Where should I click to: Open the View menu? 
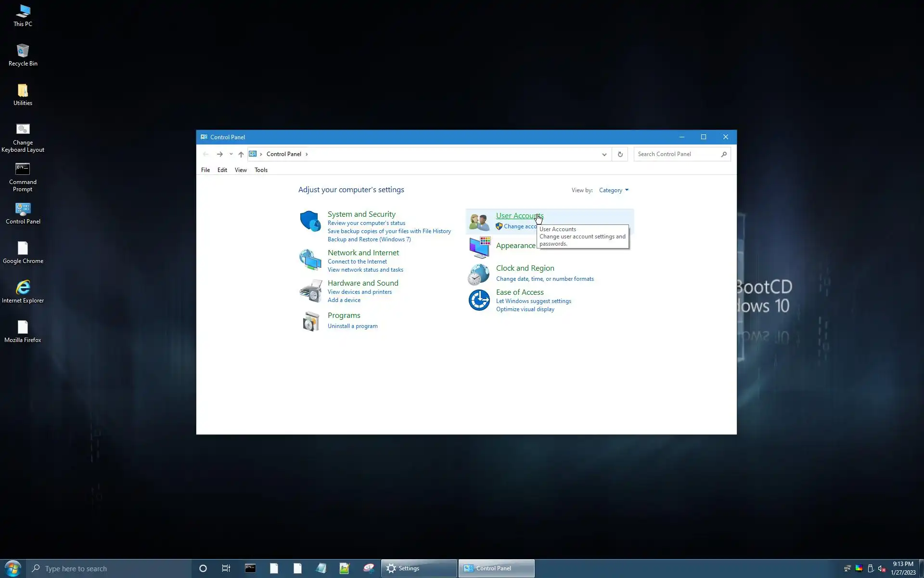241,170
